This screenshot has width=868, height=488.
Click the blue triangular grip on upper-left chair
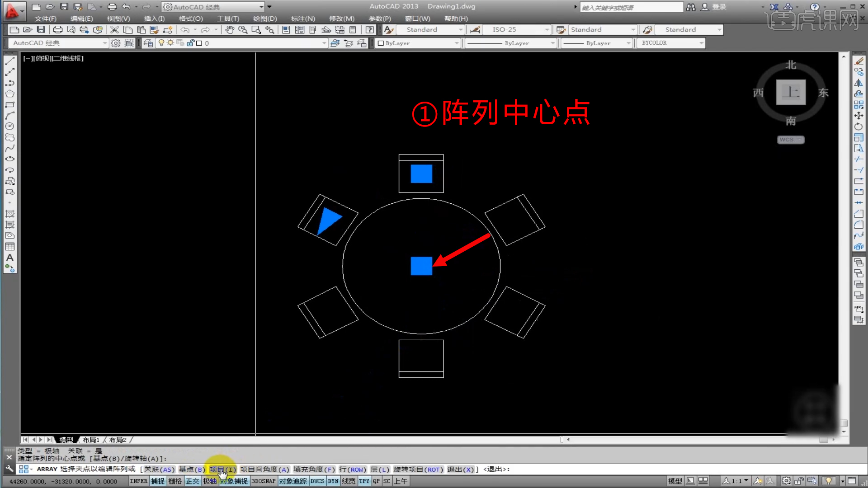coord(329,221)
